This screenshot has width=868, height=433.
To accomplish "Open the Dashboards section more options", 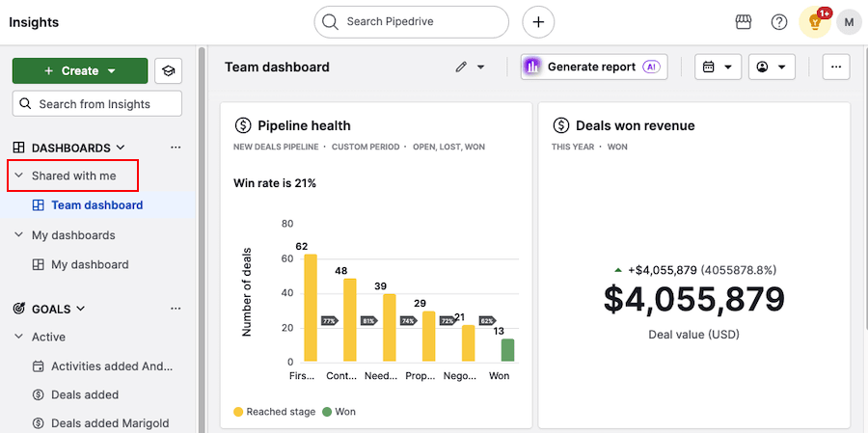I will coord(176,148).
